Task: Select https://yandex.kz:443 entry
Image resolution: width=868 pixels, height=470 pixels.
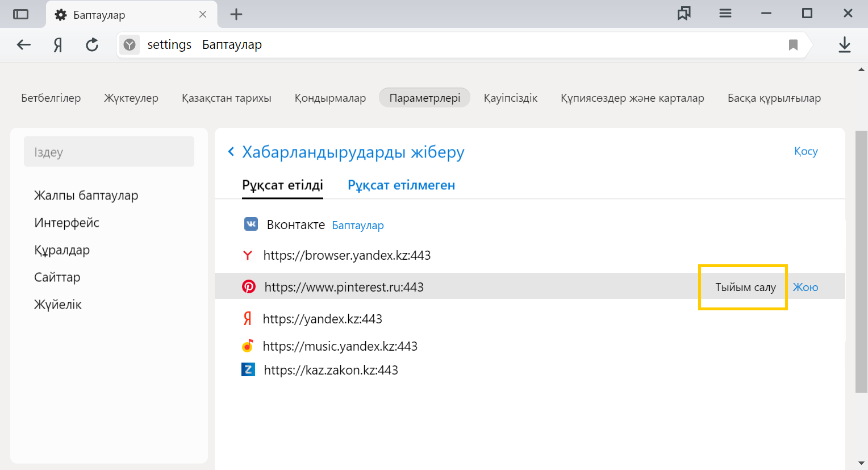Action: (323, 319)
